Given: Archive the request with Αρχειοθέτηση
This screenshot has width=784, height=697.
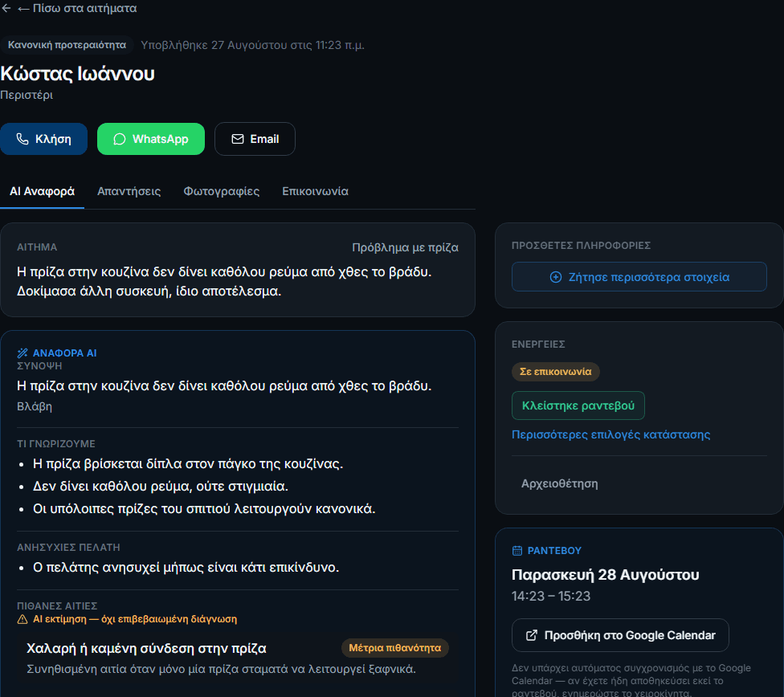Looking at the screenshot, I should tap(560, 483).
